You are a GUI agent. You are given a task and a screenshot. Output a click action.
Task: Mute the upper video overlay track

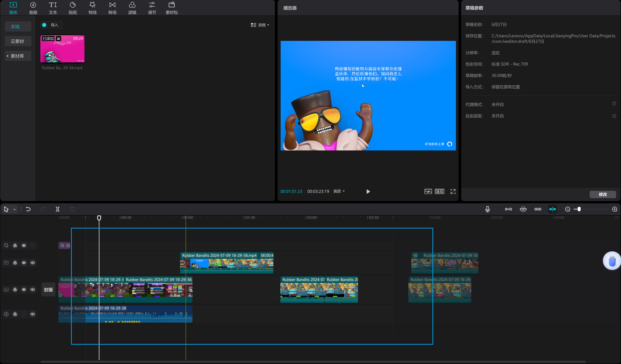(33, 262)
